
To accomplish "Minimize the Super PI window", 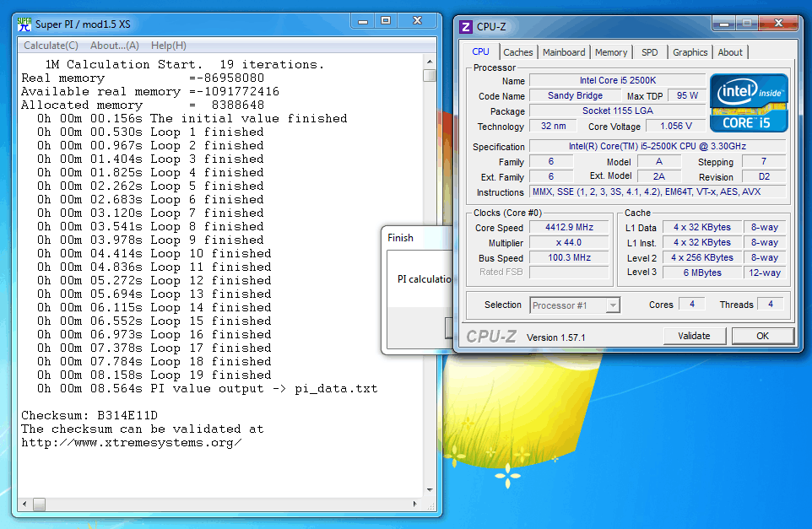I will 363,21.
